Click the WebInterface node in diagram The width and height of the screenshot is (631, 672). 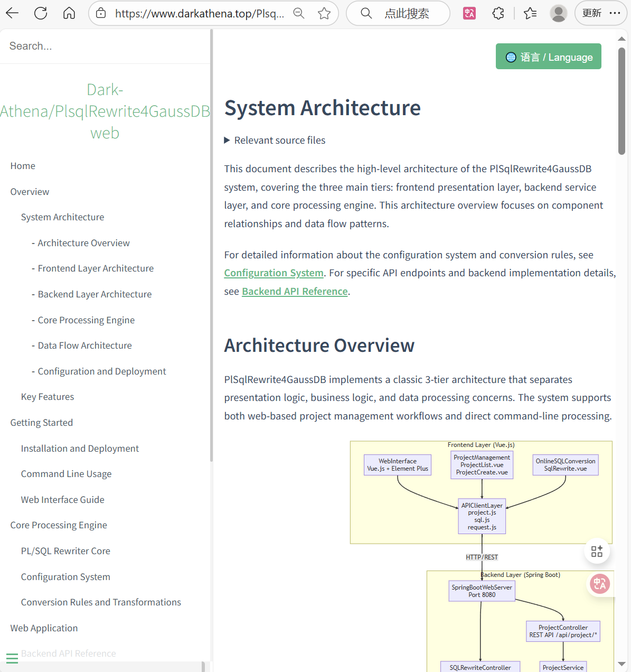[x=398, y=465]
